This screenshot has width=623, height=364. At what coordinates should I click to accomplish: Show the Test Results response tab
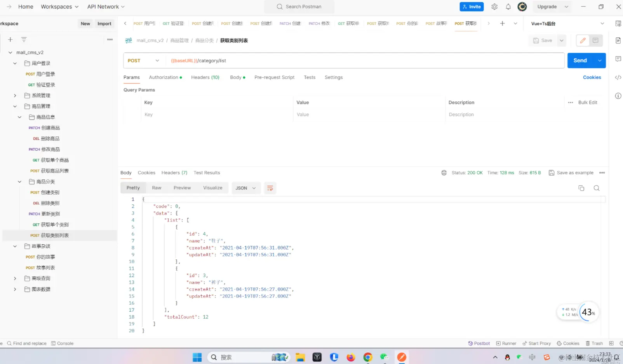tap(207, 173)
